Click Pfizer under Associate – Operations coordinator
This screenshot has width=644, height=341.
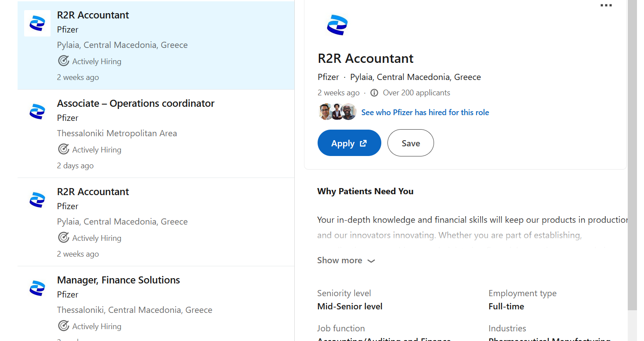coord(68,118)
